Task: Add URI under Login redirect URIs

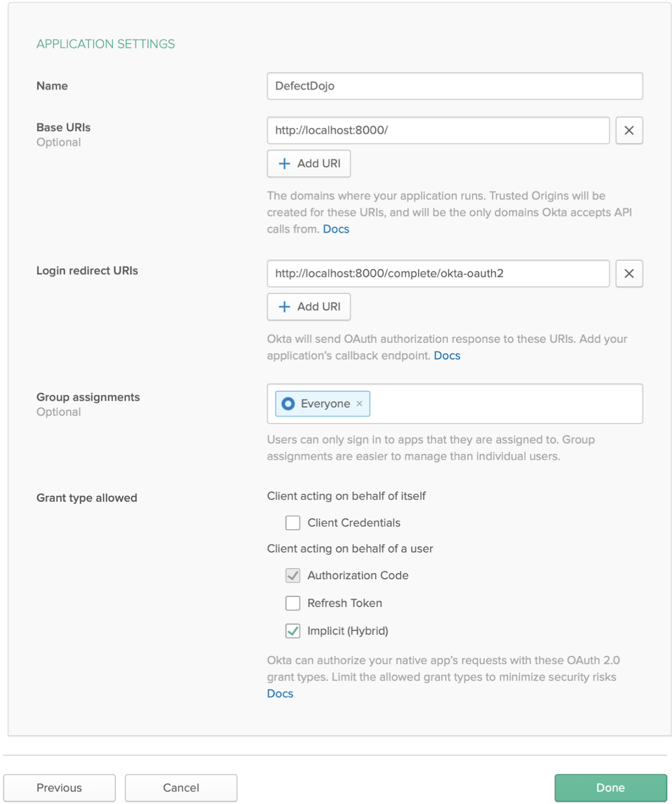Action: tap(308, 307)
